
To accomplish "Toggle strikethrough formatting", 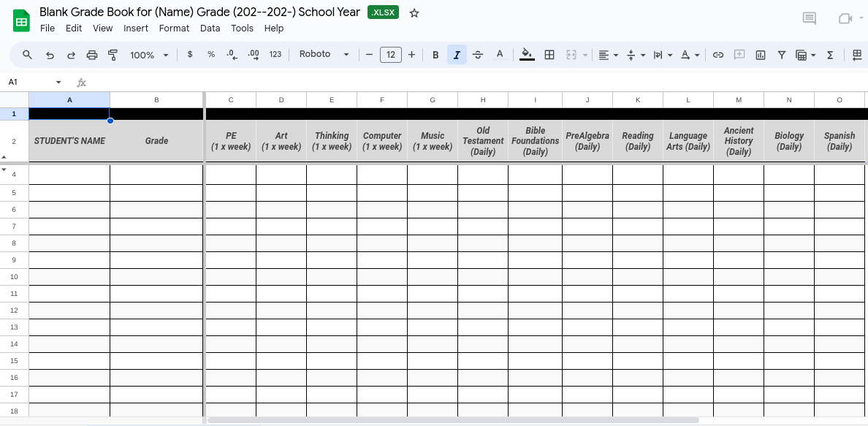I will point(478,55).
